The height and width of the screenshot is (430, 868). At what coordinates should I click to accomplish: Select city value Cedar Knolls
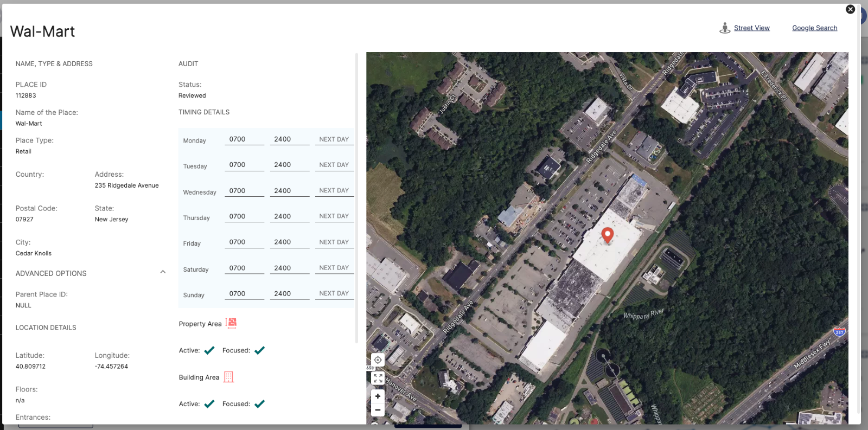[x=34, y=253]
